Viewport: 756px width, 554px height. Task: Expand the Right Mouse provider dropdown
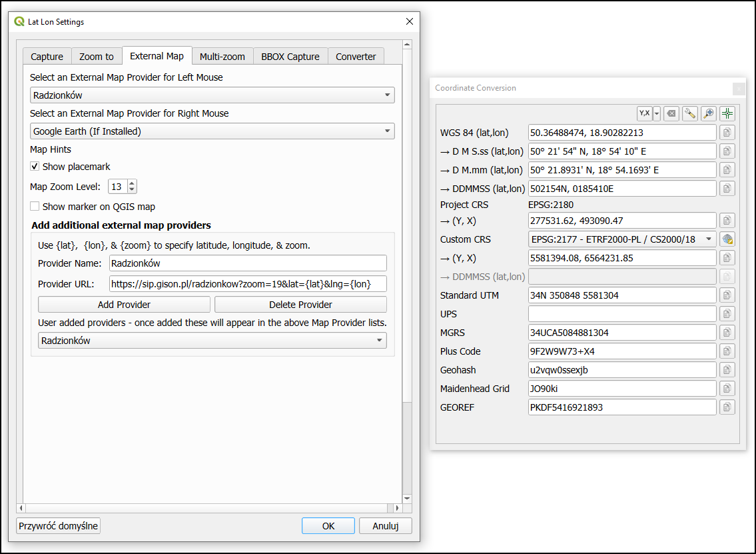tap(212, 131)
